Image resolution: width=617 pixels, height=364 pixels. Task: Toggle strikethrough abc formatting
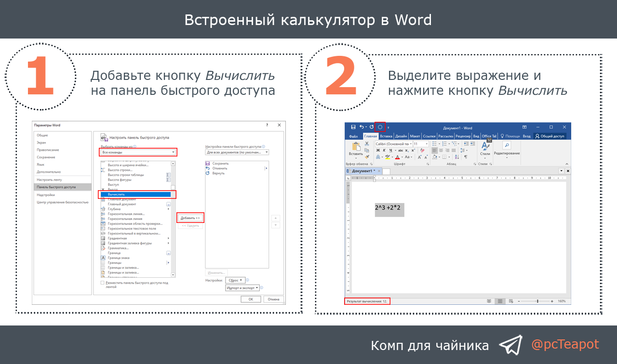pos(401,150)
